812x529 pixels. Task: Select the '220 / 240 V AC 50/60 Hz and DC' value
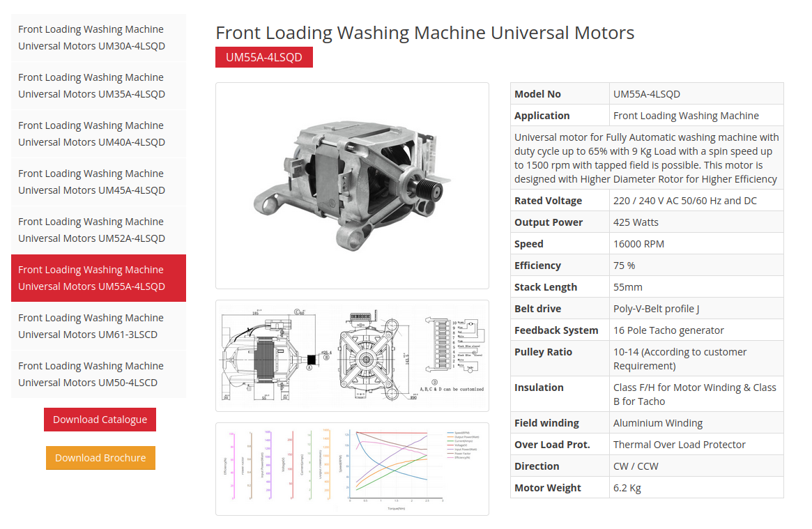(685, 201)
